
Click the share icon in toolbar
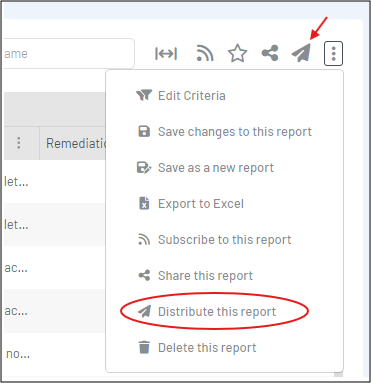click(x=270, y=53)
